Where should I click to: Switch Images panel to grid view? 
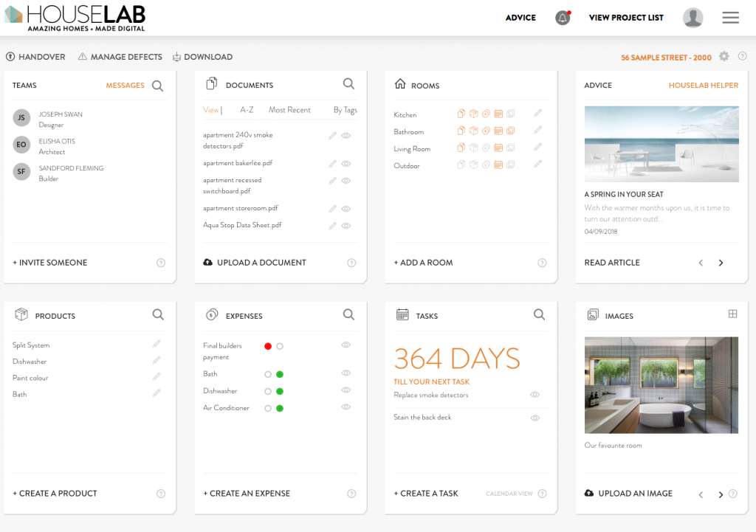pyautogui.click(x=732, y=314)
